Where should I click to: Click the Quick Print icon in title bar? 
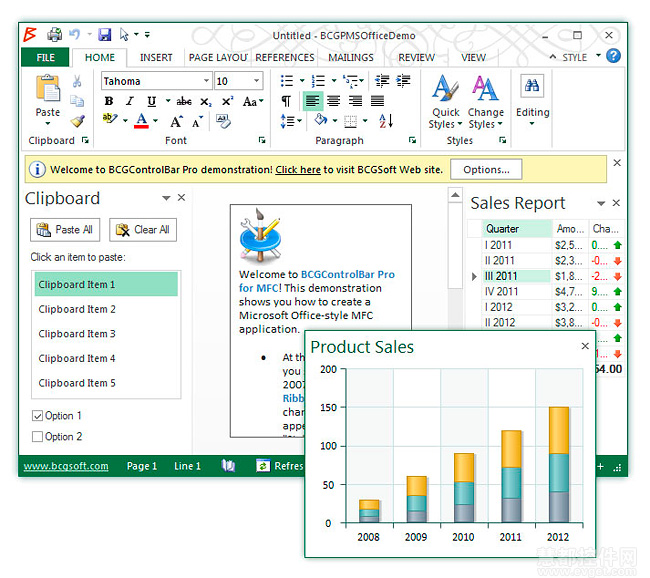(x=54, y=34)
